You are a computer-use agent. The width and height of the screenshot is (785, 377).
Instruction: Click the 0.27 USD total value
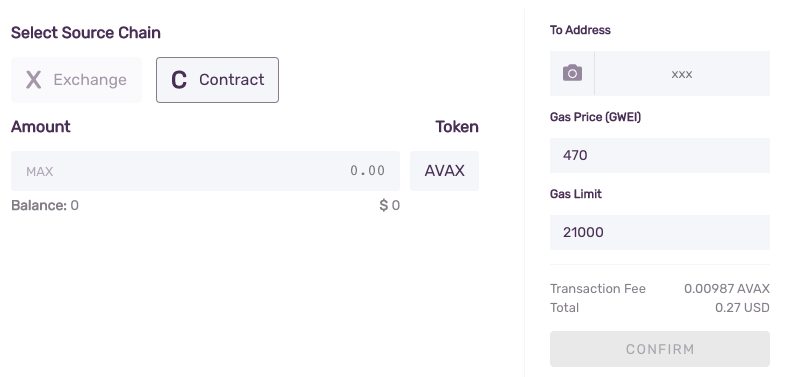point(742,307)
